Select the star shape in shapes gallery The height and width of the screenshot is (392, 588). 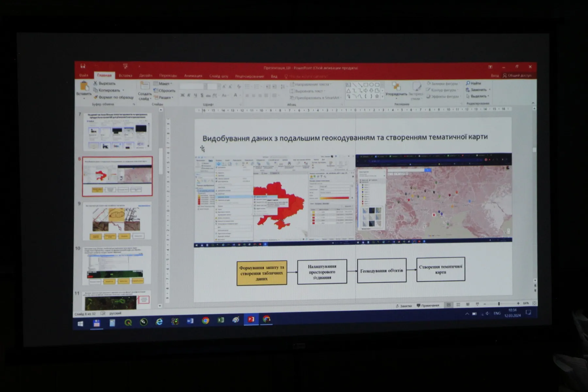click(x=377, y=96)
